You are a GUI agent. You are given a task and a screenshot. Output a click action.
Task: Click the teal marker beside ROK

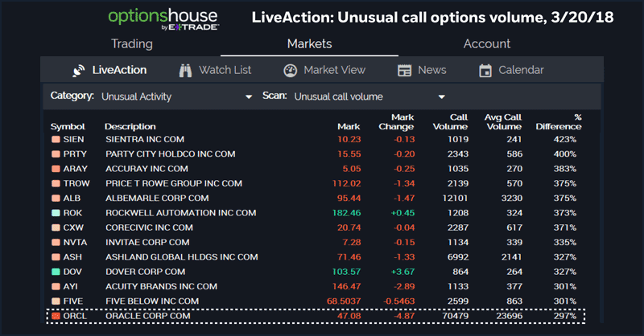[56, 213]
